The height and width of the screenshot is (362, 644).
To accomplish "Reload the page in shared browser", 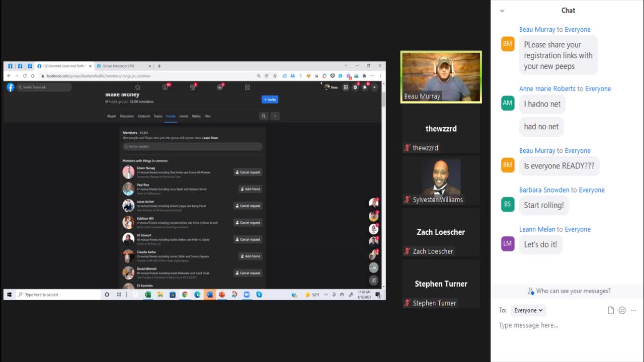I will (25, 76).
